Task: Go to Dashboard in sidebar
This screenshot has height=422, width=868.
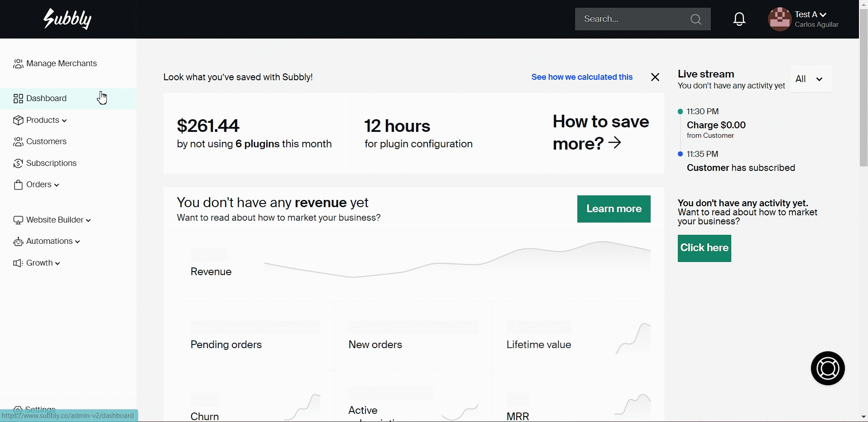Action: pos(68,98)
